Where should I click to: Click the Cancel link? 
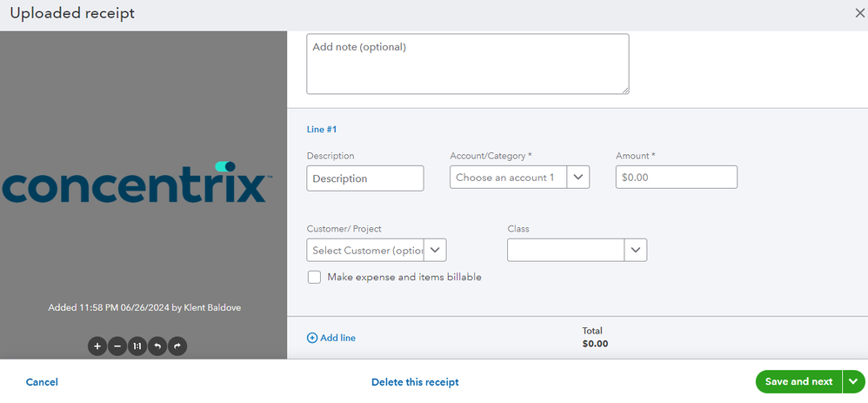point(42,382)
